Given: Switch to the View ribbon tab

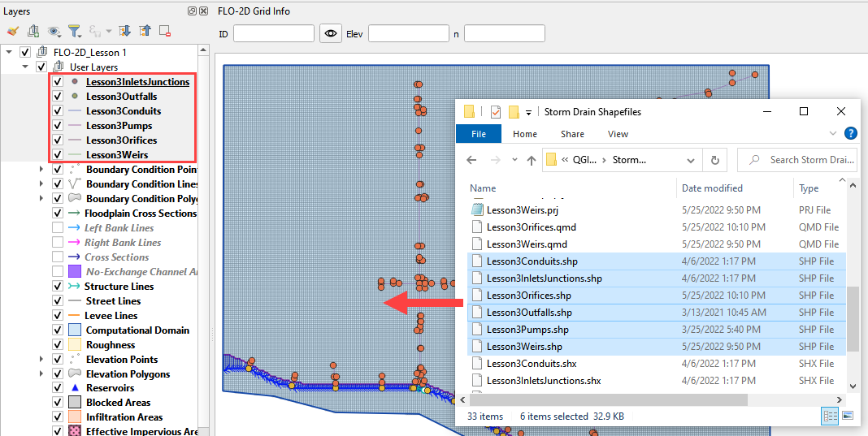Looking at the screenshot, I should 618,134.
